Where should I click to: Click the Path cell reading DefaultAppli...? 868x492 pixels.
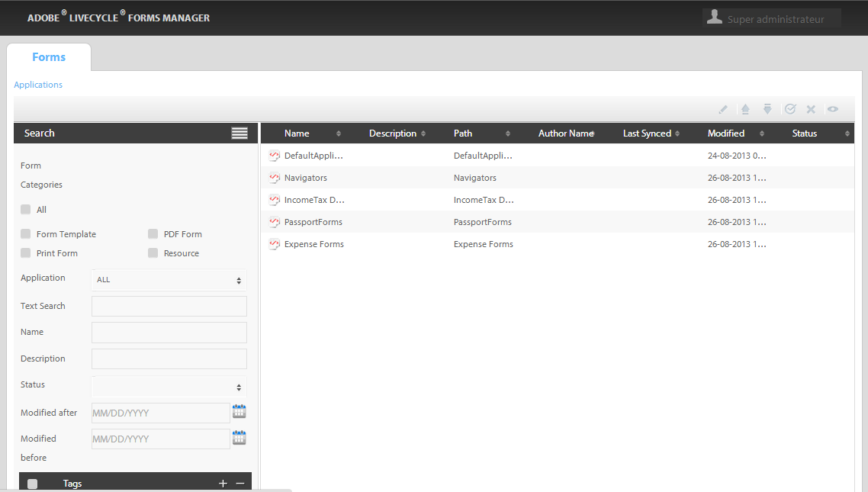484,156
